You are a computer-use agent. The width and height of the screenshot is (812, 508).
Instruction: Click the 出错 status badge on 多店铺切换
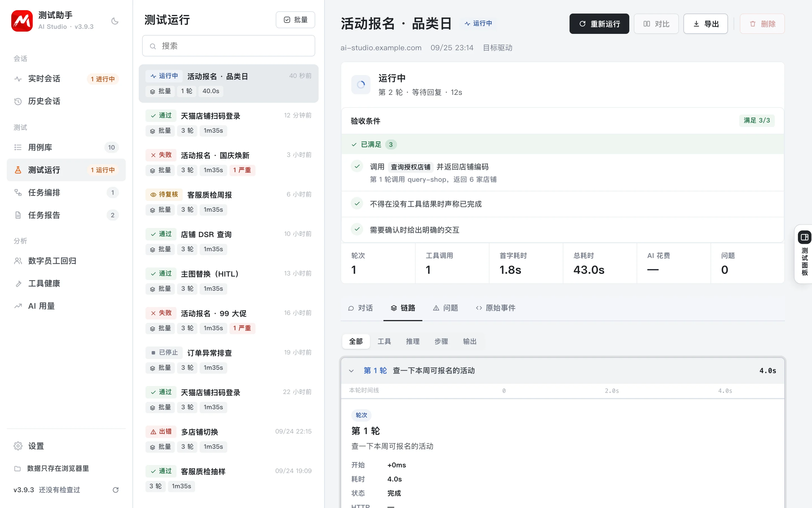pyautogui.click(x=161, y=432)
